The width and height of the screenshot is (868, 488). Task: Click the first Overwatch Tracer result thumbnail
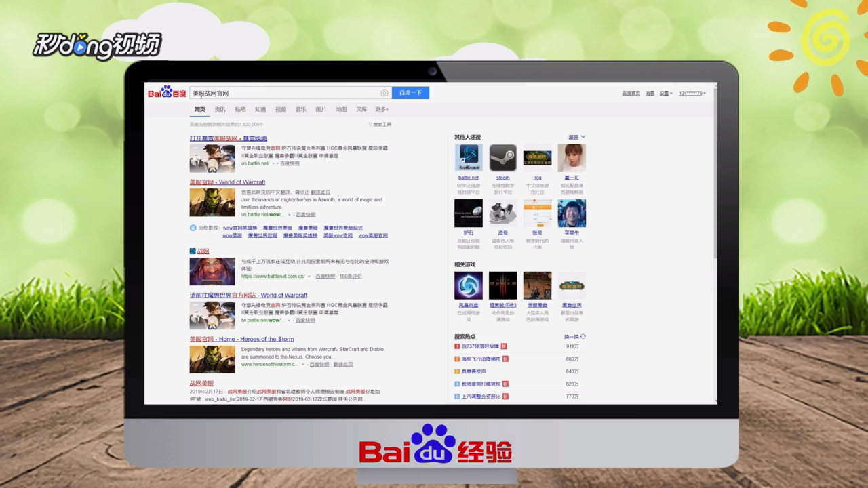212,159
